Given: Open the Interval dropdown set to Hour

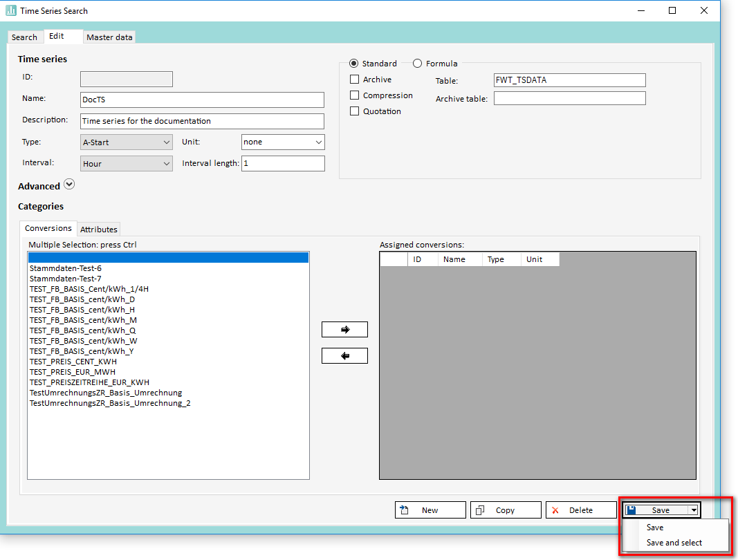Looking at the screenshot, I should click(127, 164).
